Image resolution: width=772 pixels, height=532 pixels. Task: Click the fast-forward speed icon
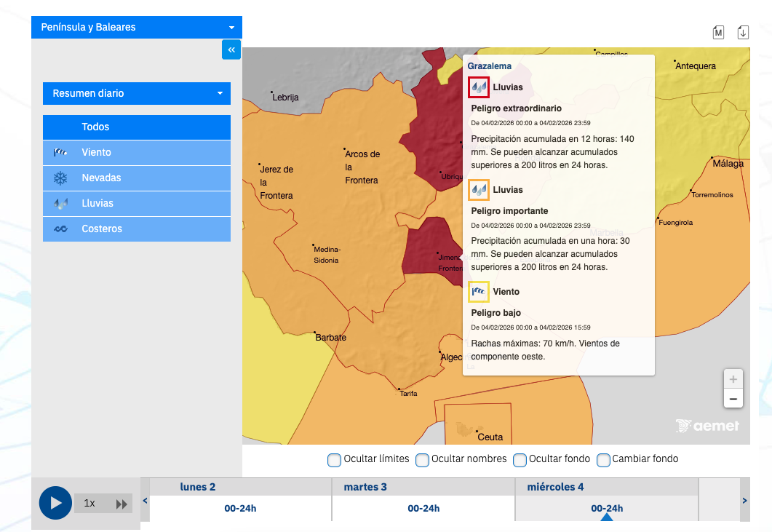click(122, 504)
